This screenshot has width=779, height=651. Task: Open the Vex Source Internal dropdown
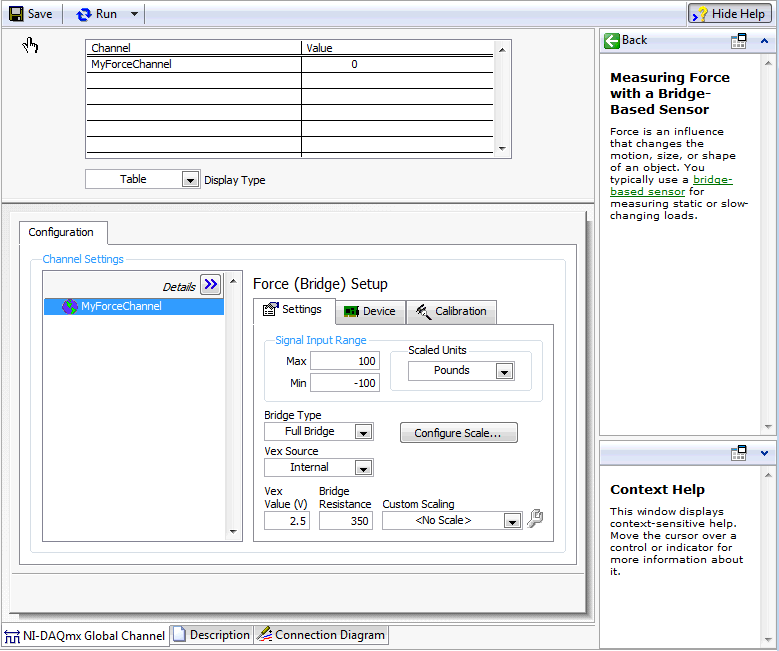tap(364, 468)
